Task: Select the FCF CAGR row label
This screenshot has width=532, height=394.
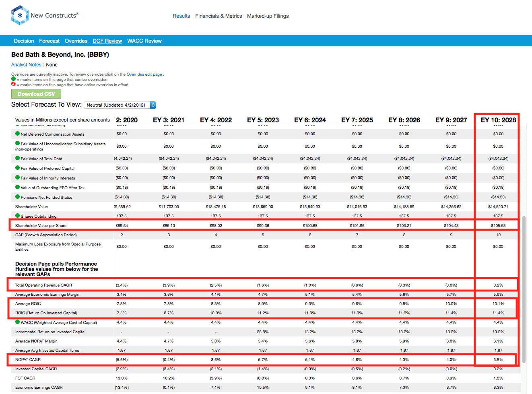Action: click(25, 378)
